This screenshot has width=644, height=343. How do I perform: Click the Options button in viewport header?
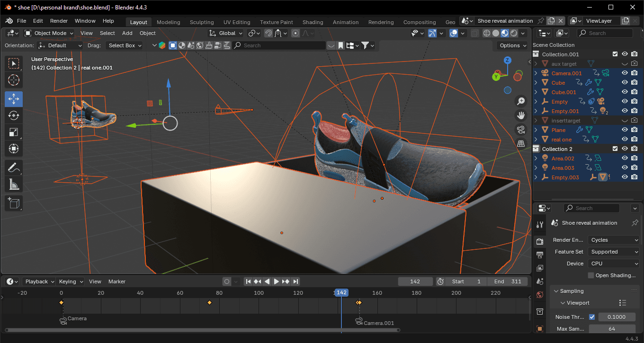click(x=513, y=45)
